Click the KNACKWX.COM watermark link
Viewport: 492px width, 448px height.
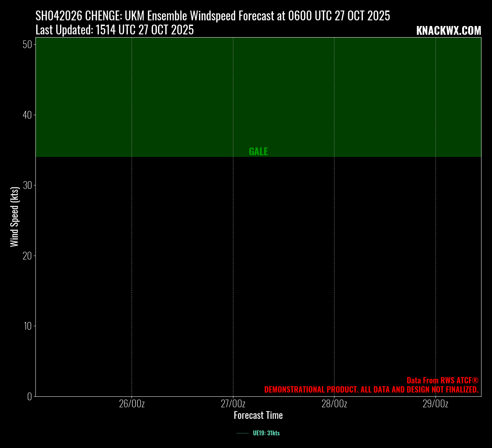[x=448, y=31]
